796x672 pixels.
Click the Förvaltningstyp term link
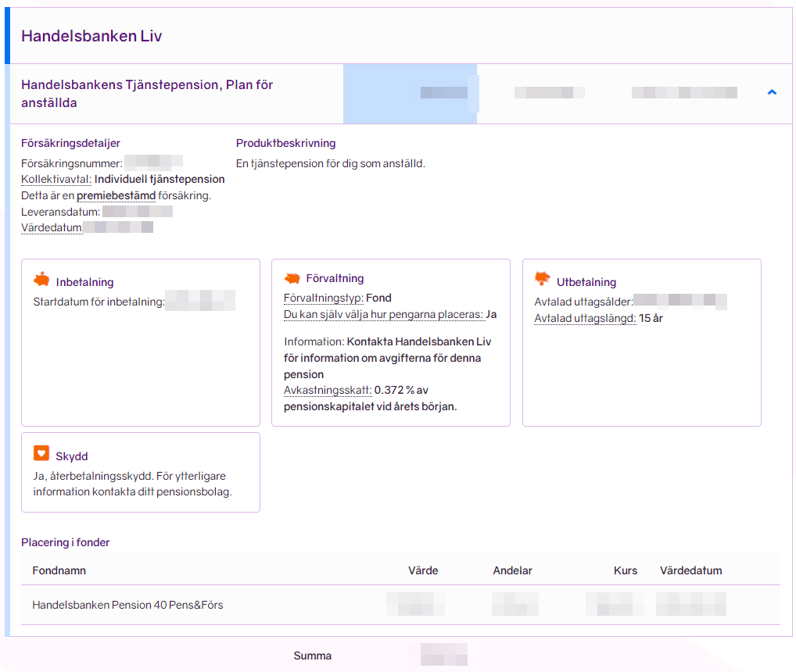point(323,298)
